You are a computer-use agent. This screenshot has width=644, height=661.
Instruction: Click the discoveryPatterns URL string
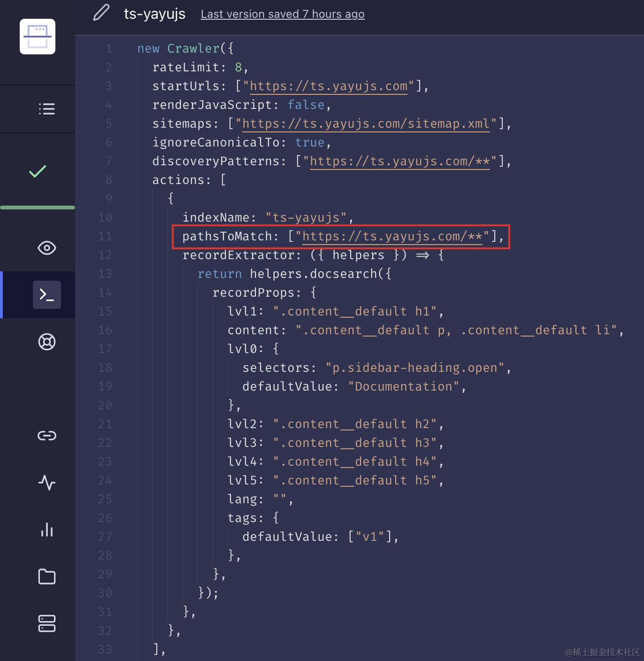(x=400, y=161)
